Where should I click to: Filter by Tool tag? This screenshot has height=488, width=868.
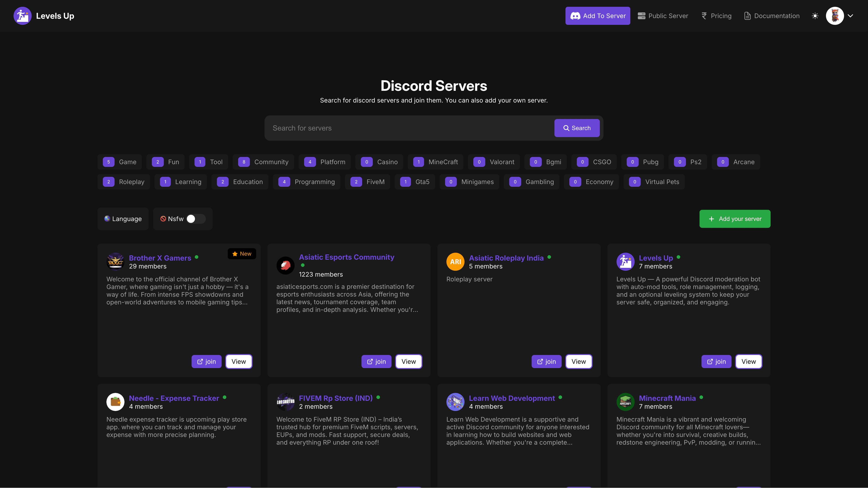coord(209,162)
